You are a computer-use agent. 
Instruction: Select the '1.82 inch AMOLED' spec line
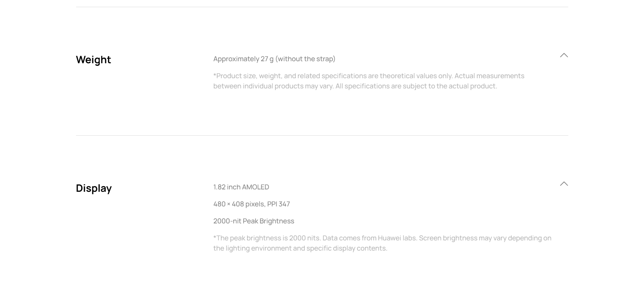tap(241, 187)
